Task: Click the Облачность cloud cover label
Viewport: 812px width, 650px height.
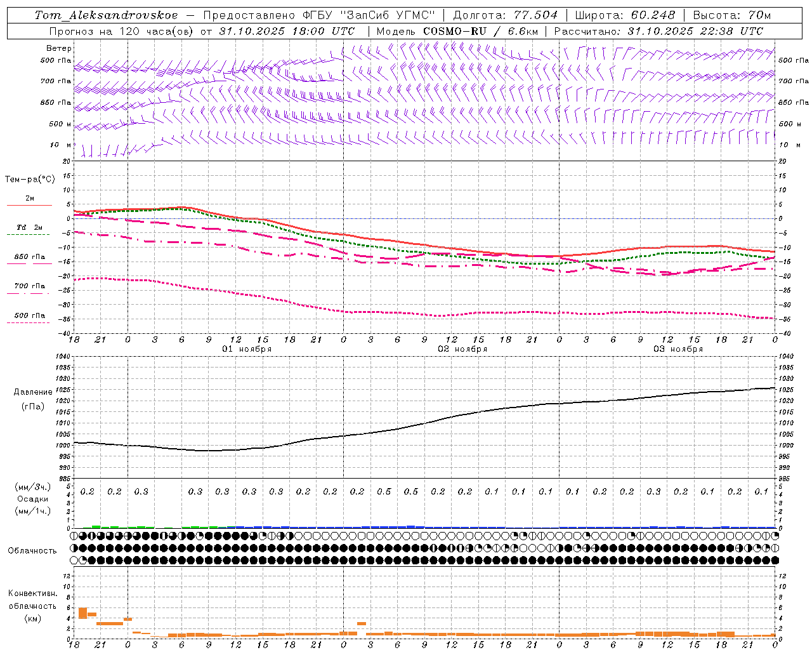Action: (x=32, y=551)
